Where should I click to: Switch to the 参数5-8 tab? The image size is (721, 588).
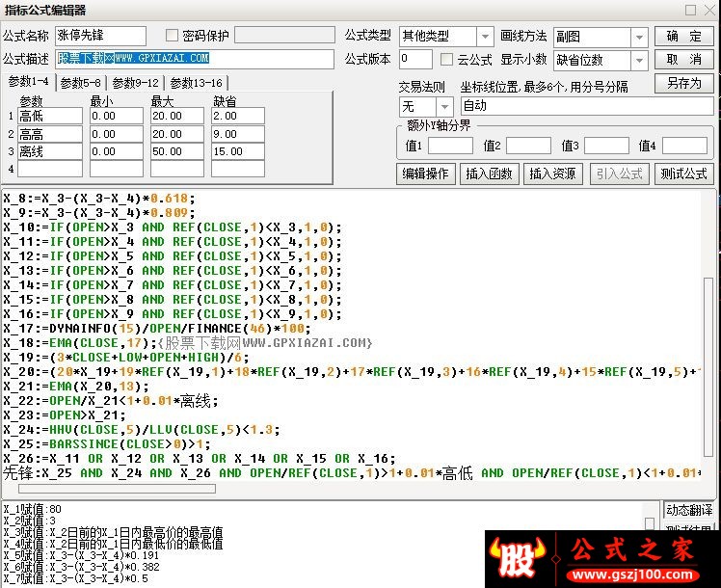point(82,83)
